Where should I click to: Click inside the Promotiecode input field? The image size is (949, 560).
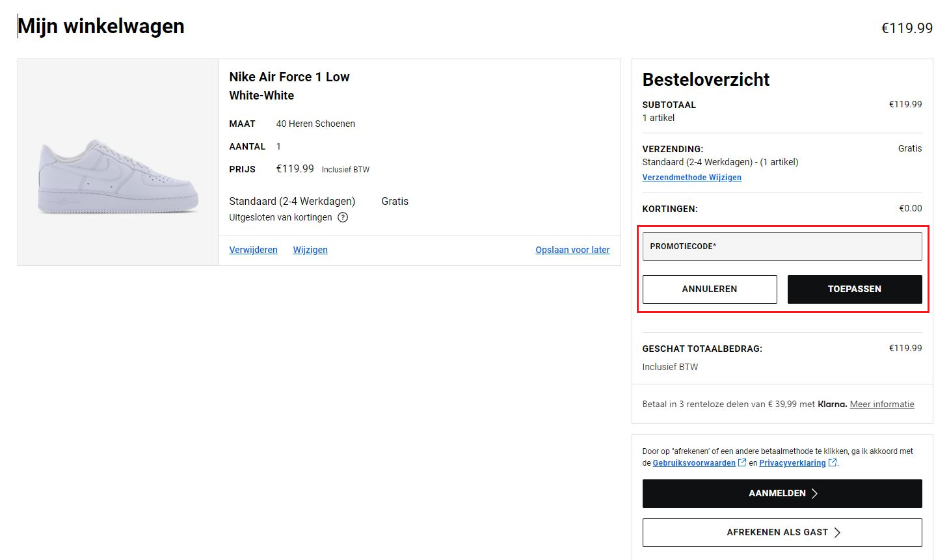click(x=781, y=246)
